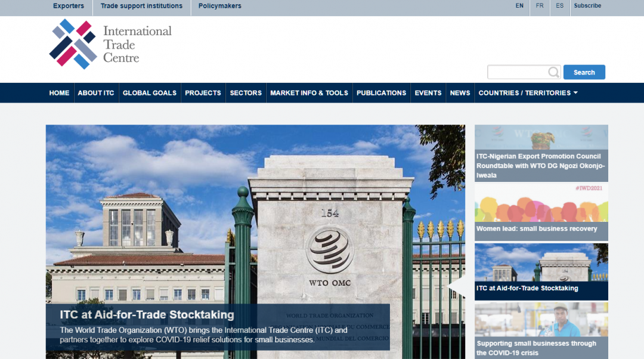Open the PUBLICATIONS menu item

pos(381,93)
